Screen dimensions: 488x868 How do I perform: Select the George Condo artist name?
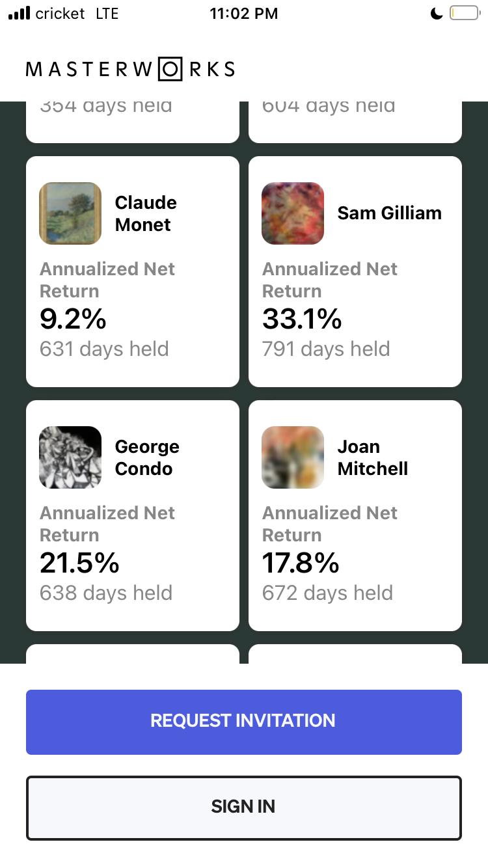click(x=147, y=457)
